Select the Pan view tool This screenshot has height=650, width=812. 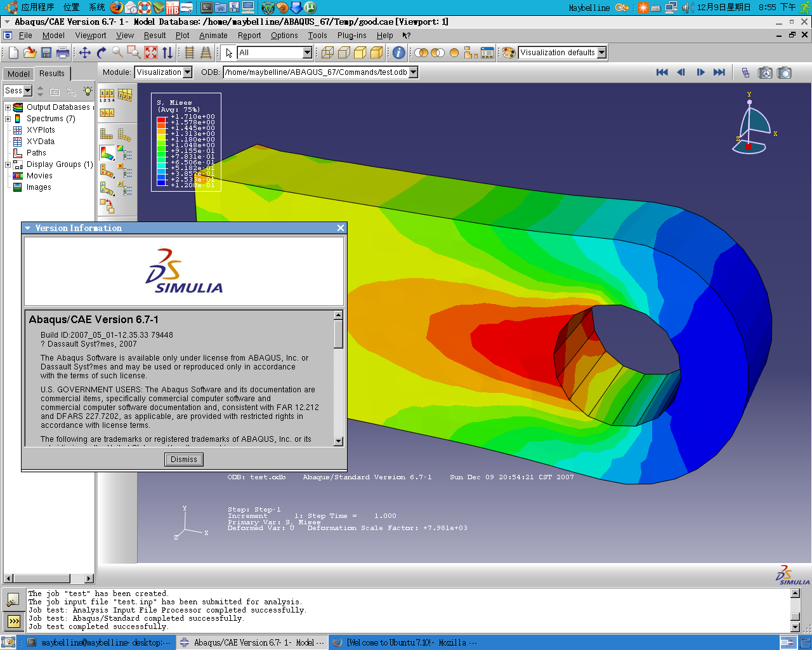pyautogui.click(x=85, y=53)
